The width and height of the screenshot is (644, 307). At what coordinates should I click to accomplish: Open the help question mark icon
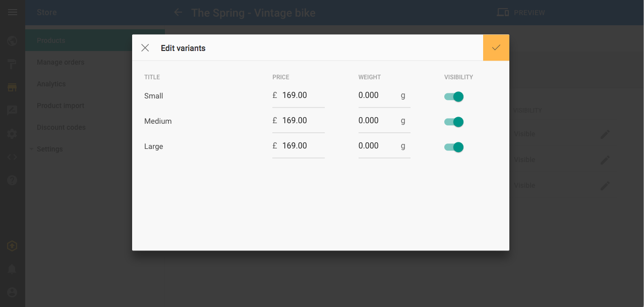point(13,180)
